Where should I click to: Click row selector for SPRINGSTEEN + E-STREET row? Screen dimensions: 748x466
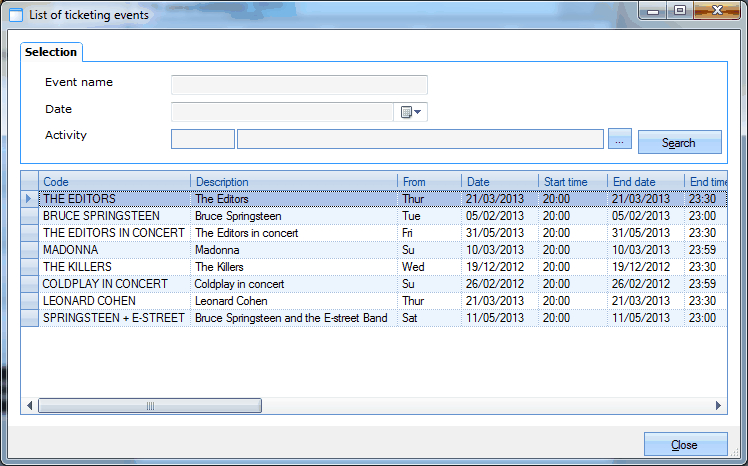30,318
